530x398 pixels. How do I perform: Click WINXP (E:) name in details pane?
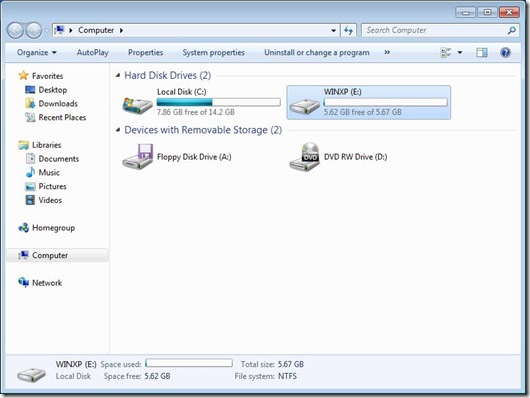tap(76, 364)
